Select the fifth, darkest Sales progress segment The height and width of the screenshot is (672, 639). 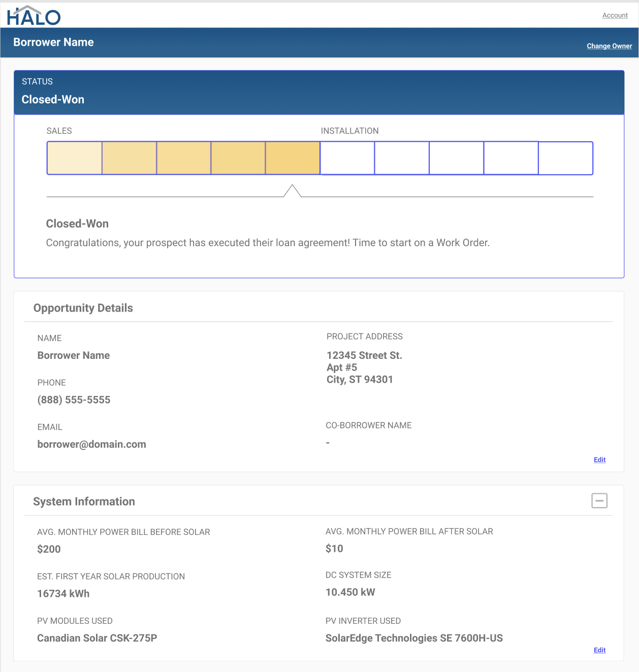(x=293, y=158)
